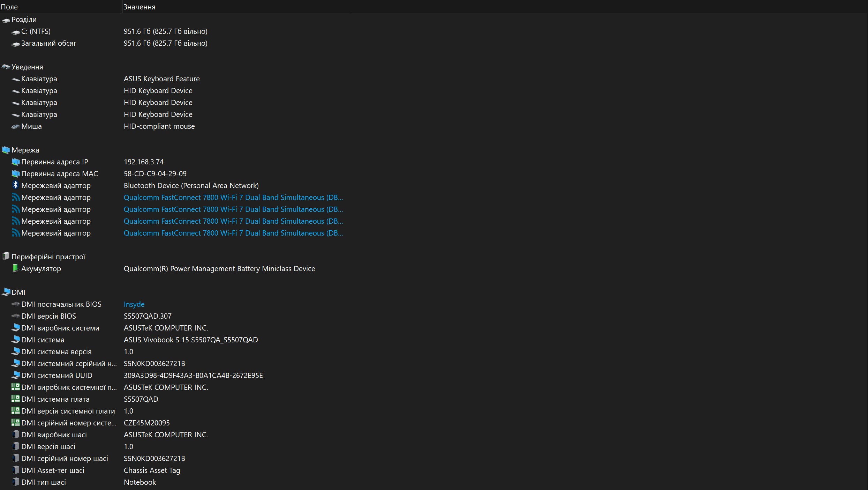Select the Первинна адреса MAC row
The height and width of the screenshot is (490, 868).
click(59, 174)
